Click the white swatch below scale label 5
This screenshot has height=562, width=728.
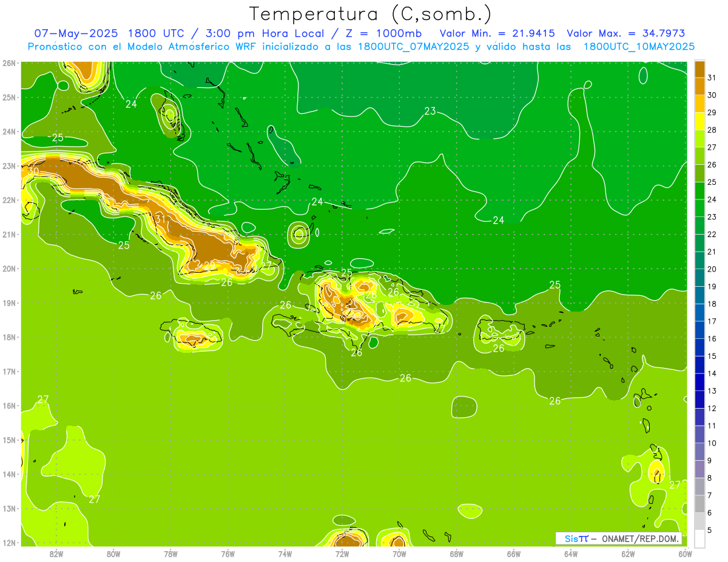coord(699,538)
